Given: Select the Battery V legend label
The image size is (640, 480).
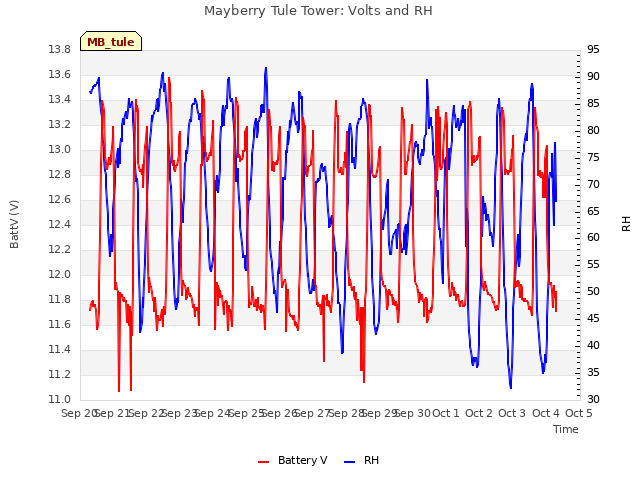Looking at the screenshot, I should [302, 460].
